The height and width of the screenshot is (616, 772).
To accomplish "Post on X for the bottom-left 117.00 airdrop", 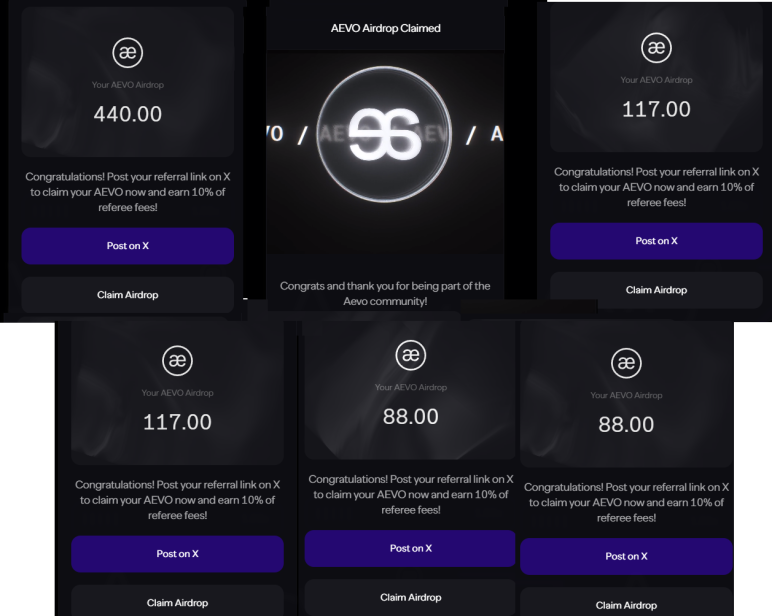I will 177,554.
